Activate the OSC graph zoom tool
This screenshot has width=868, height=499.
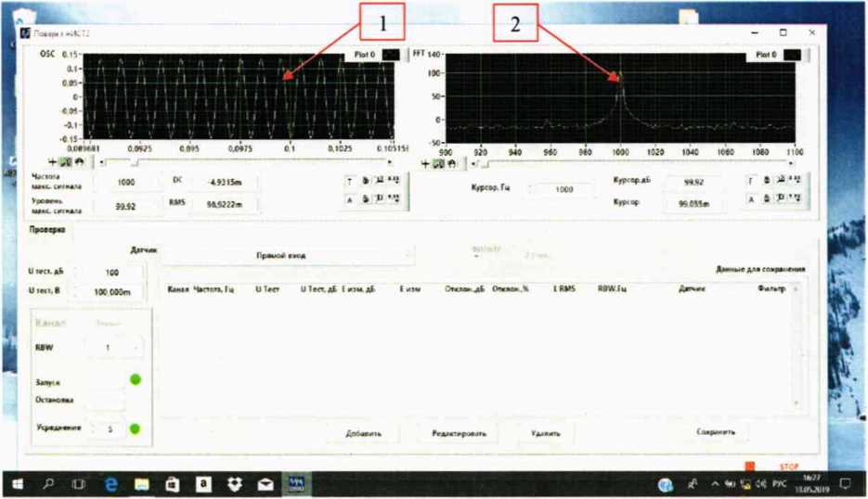pos(65,163)
